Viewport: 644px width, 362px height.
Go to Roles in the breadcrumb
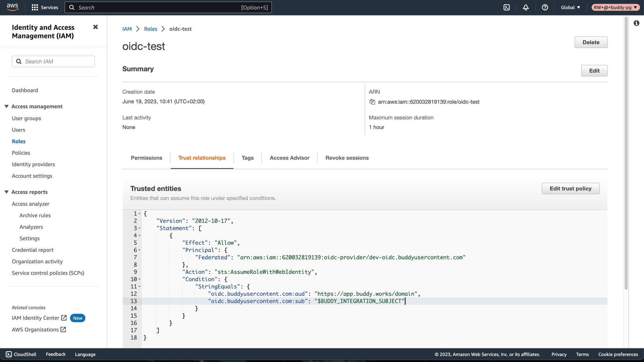pos(151,29)
